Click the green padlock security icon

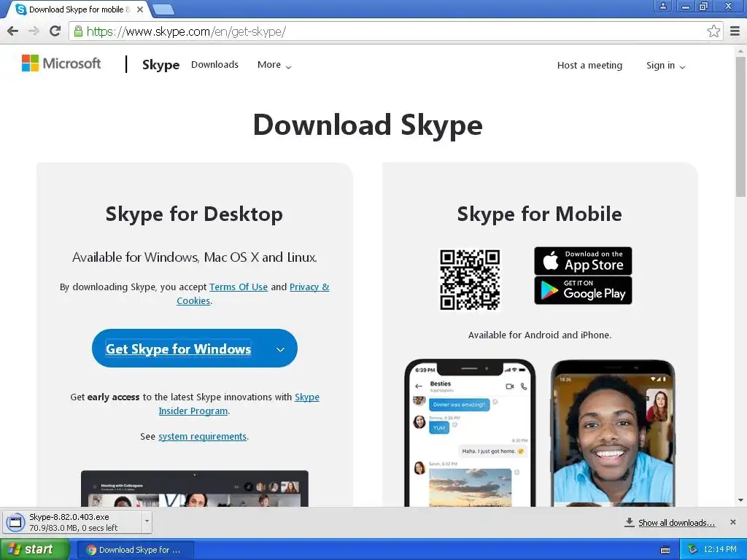coord(78,31)
